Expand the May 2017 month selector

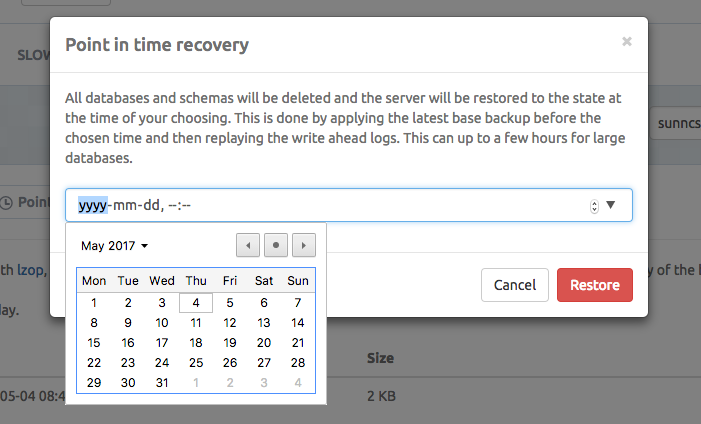114,245
